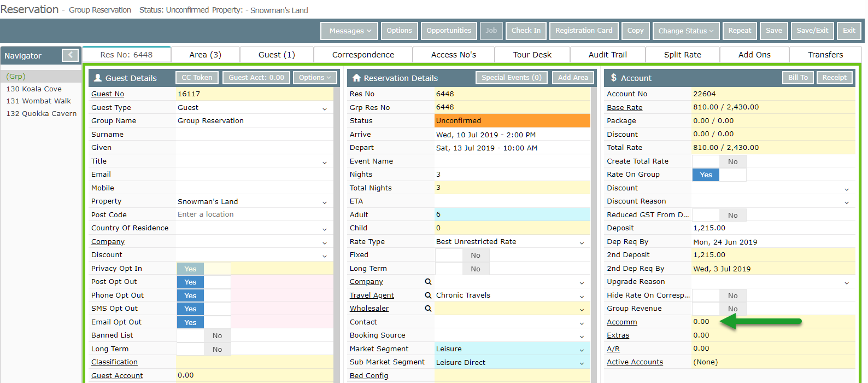The width and height of the screenshot is (868, 383).
Task: Click the Check In button
Action: click(526, 31)
